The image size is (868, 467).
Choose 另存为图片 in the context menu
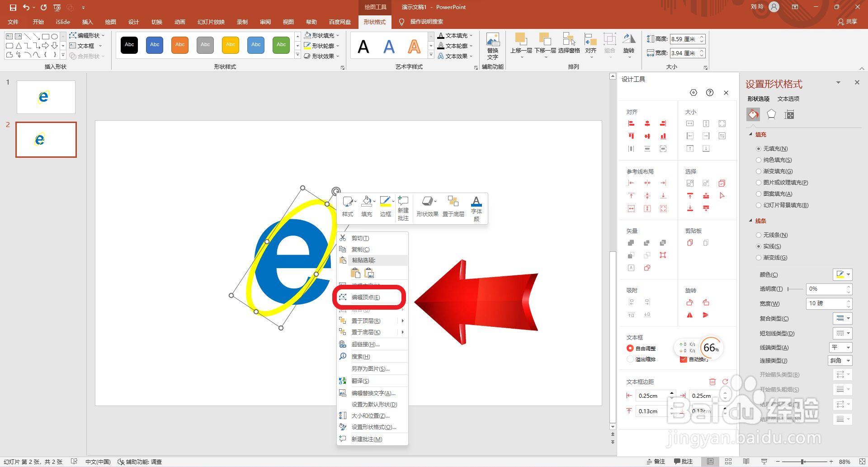(x=373, y=369)
